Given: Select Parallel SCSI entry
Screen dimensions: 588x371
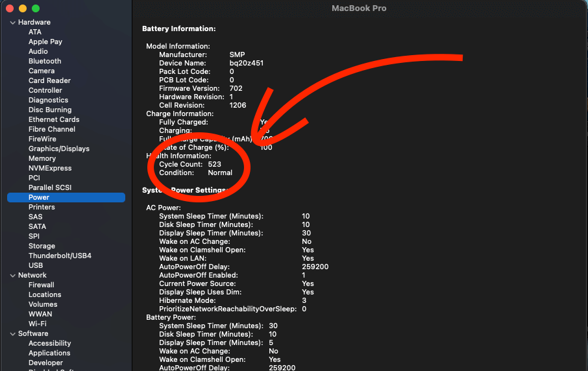Looking at the screenshot, I should (x=50, y=188).
